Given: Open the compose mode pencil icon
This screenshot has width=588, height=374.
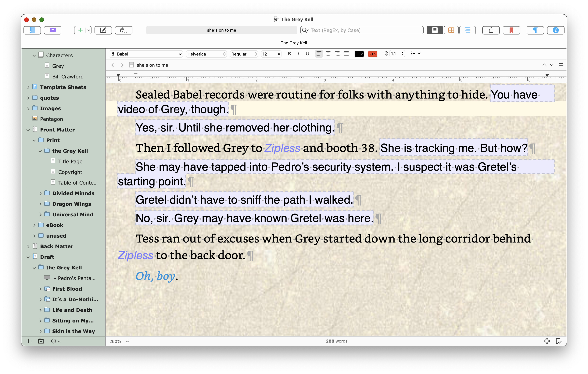Looking at the screenshot, I should point(103,30).
